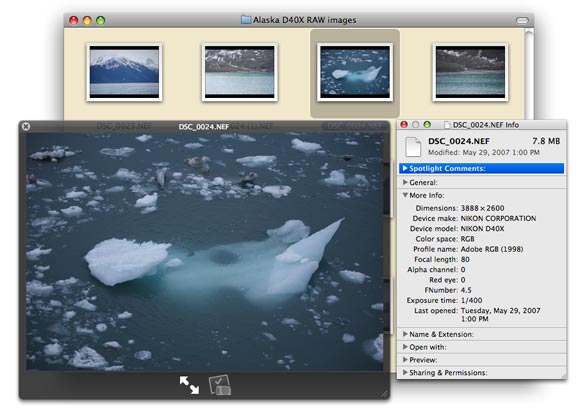Click the NIKON CORPORATION device make value
Viewport: 580px width, 413px height.
[498, 218]
